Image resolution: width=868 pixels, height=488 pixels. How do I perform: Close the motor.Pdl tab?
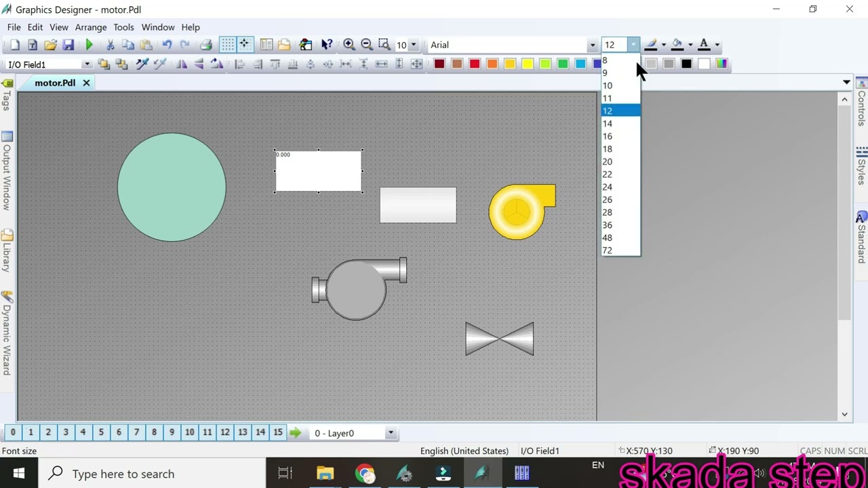pos(86,83)
